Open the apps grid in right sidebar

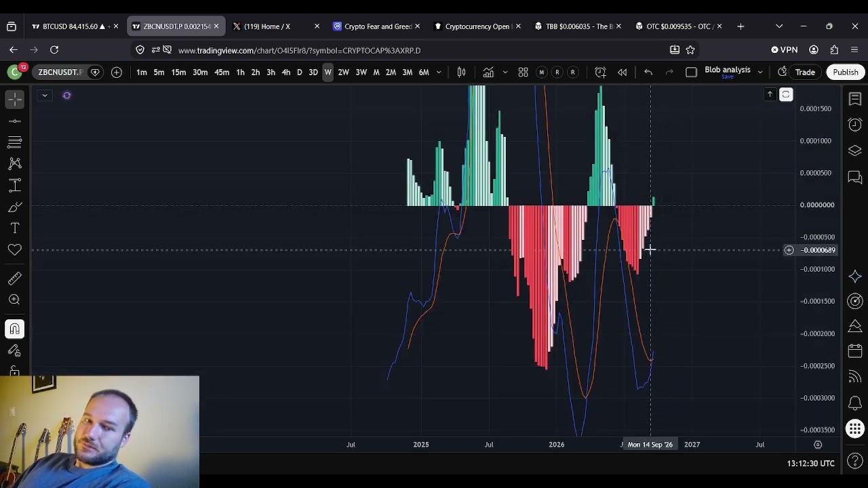point(854,428)
